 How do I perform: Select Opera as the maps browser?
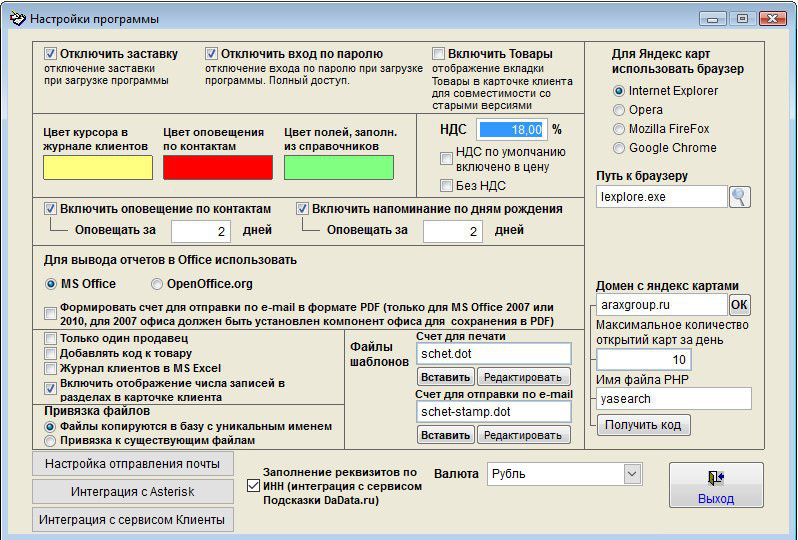(x=618, y=110)
